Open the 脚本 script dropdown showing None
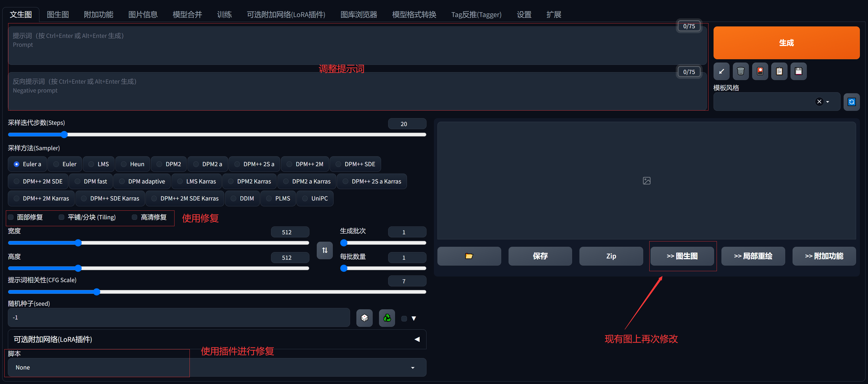 217,367
